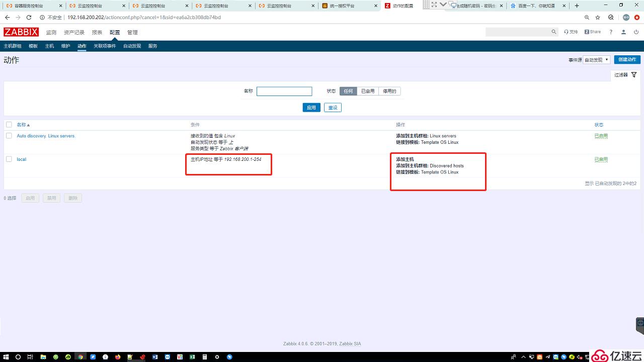The width and height of the screenshot is (644, 362).
Task: Go to the 维护 submenu
Action: (x=65, y=46)
